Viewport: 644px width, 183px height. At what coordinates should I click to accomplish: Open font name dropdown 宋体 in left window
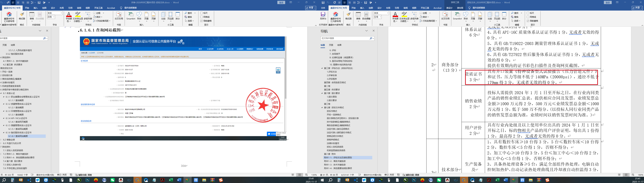61,13
